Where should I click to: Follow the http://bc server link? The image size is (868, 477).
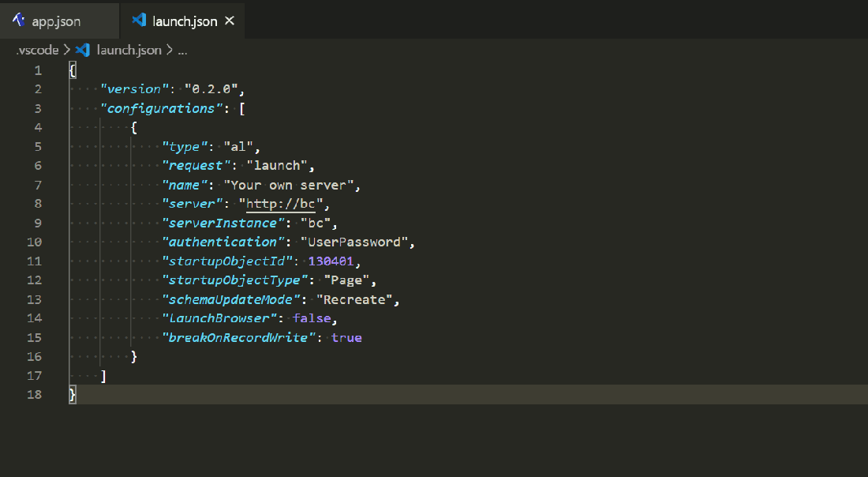point(280,204)
